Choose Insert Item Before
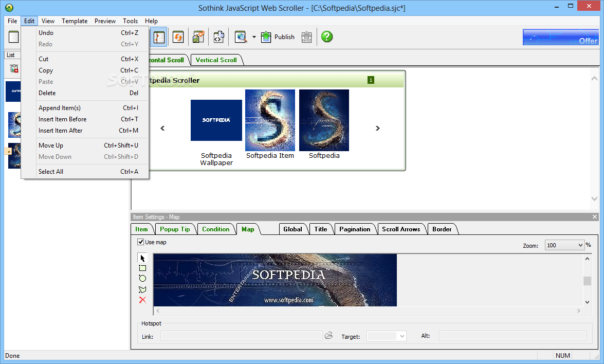 85,119
